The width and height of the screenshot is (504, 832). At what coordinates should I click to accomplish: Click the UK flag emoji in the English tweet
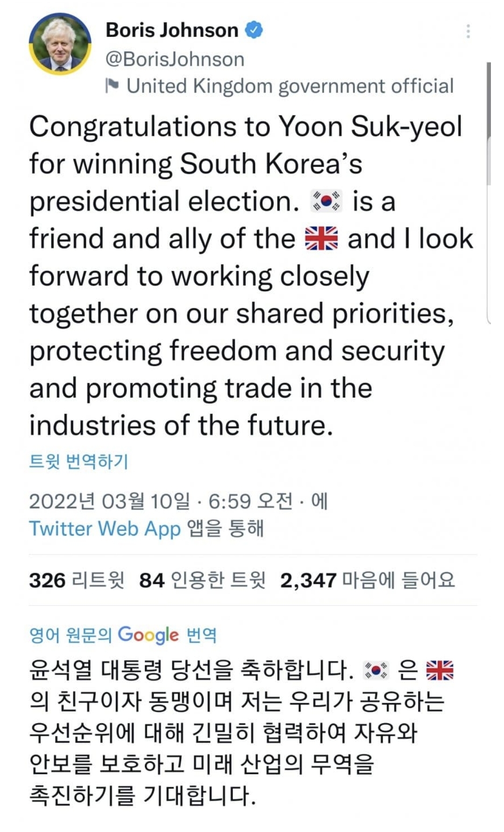321,239
